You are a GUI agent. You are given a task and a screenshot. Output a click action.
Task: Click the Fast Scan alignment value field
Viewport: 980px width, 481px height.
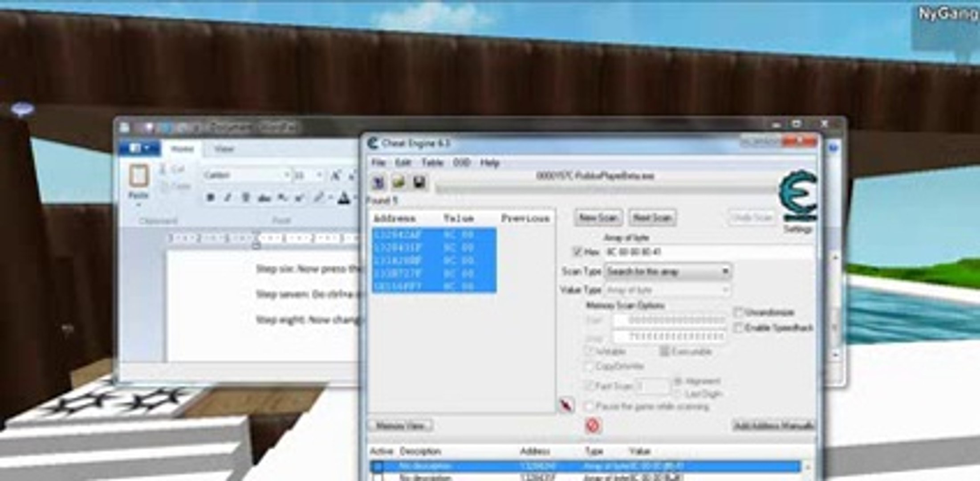click(652, 386)
